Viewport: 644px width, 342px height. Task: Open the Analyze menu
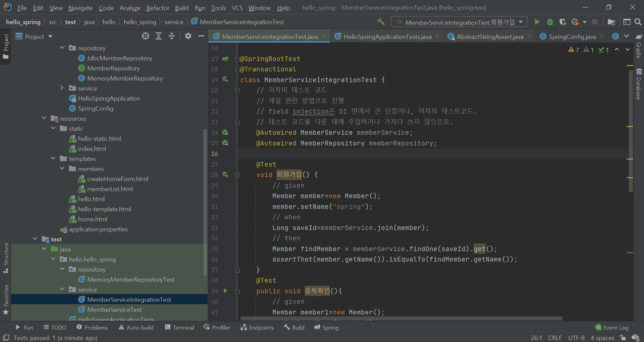(130, 8)
